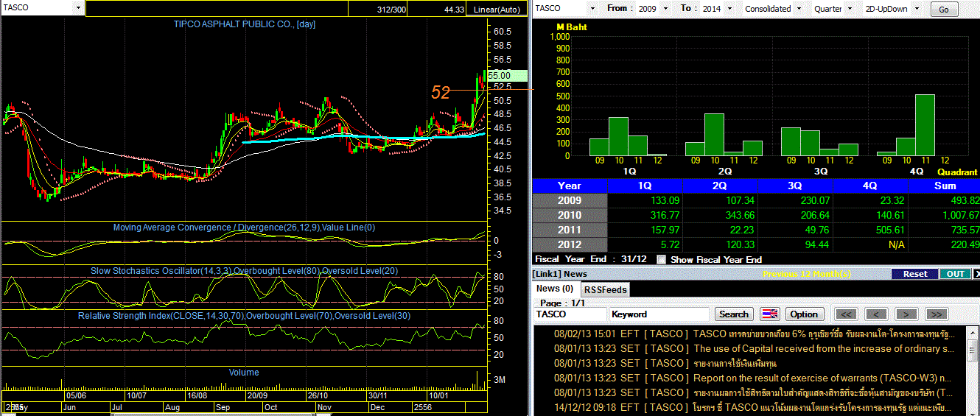This screenshot has width=980, height=416.
Task: Click the news Search button
Action: [x=734, y=314]
